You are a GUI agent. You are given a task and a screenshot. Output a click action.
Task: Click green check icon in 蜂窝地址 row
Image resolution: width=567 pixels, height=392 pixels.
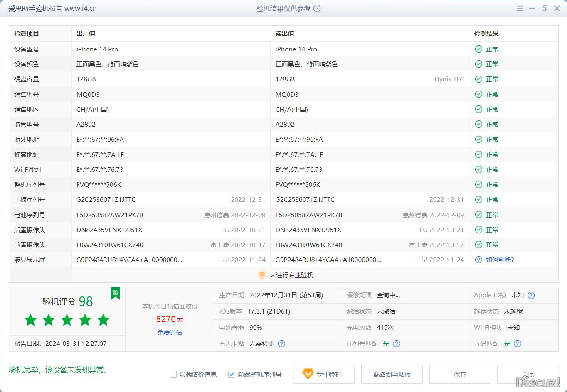pos(478,154)
